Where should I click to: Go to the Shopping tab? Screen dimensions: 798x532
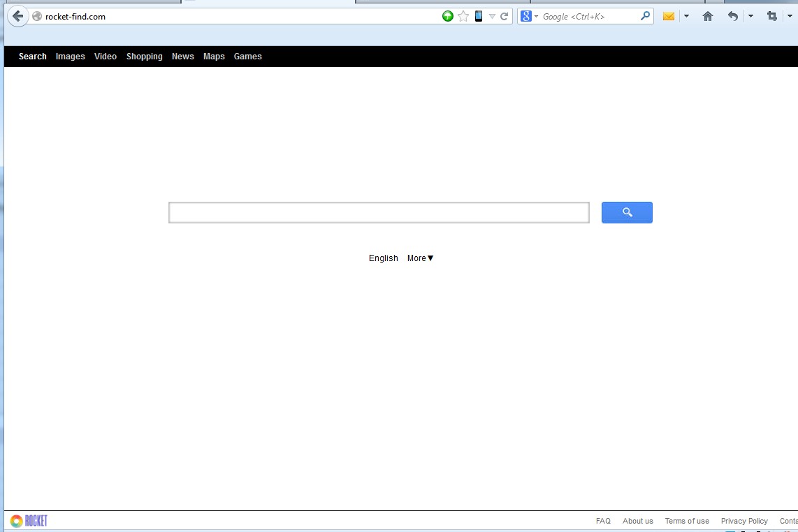[x=145, y=57]
